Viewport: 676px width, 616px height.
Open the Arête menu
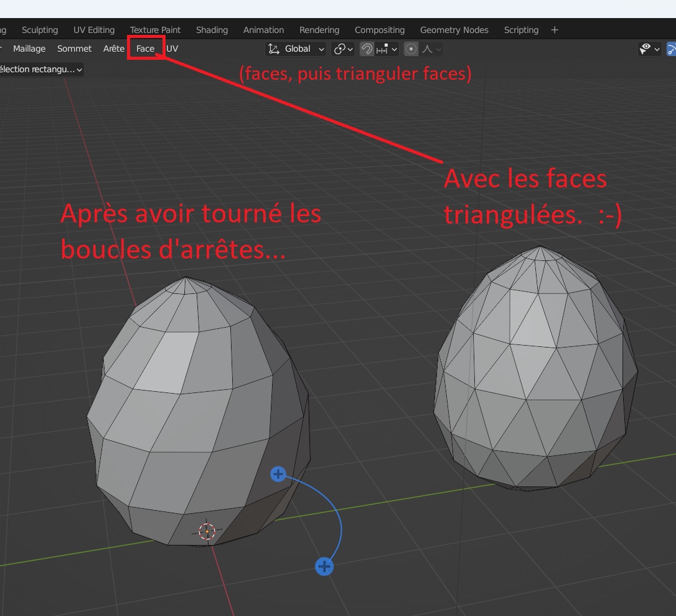point(114,49)
